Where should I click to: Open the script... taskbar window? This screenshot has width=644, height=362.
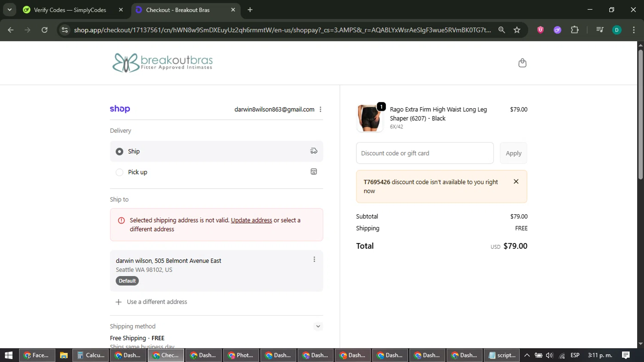(x=502, y=355)
